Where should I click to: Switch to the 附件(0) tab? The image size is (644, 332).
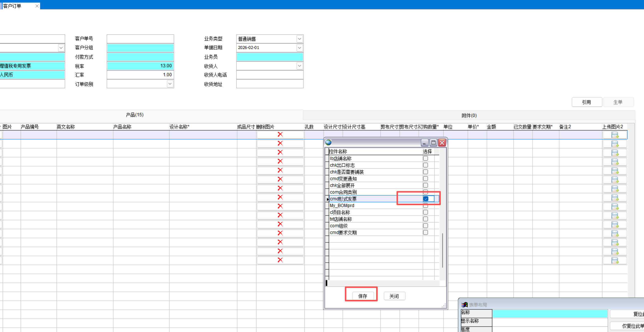click(x=469, y=116)
